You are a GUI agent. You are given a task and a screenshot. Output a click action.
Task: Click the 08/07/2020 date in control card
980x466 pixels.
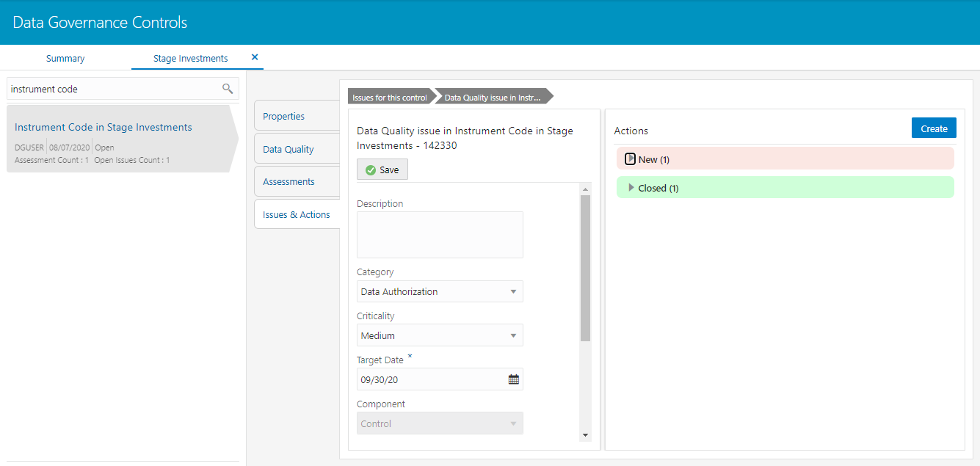[x=70, y=148]
